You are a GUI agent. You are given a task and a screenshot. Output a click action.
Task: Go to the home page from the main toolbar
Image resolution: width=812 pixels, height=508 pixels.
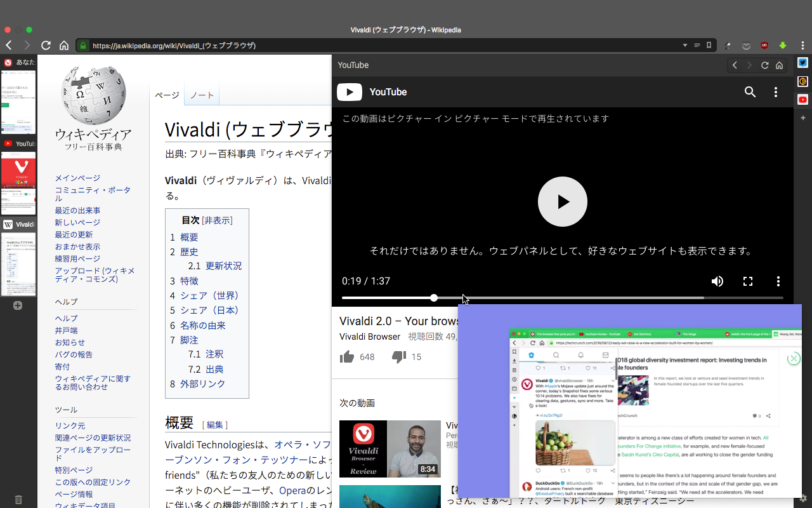pos(64,45)
